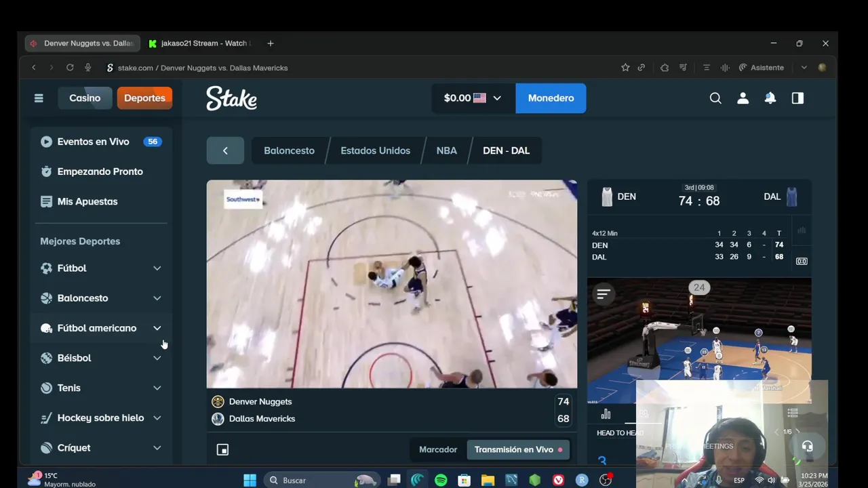This screenshot has width=868, height=488.
Task: Click the browser address bar URL
Action: tap(203, 68)
